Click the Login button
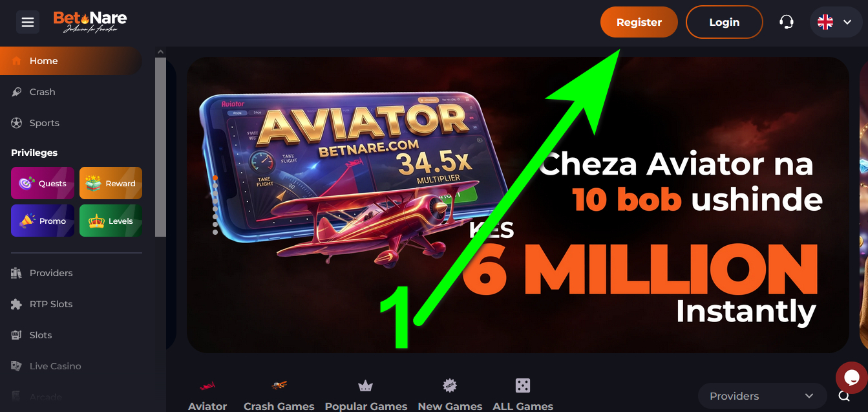 click(724, 22)
